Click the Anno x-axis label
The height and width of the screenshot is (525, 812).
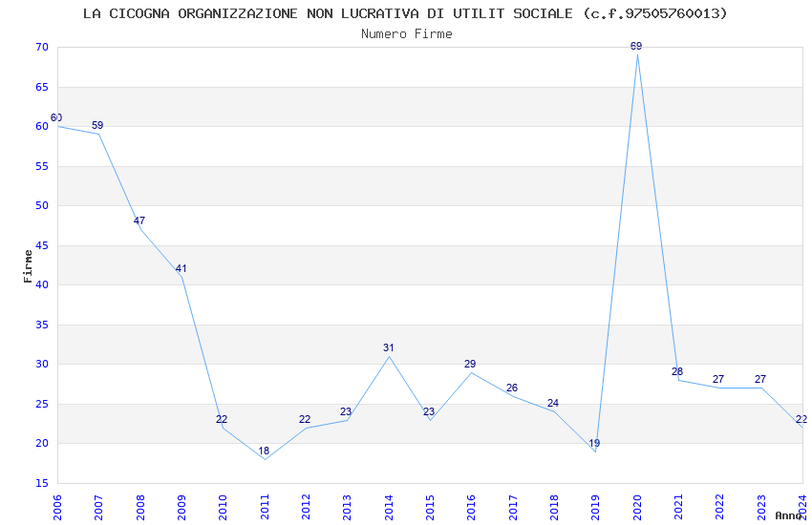click(789, 515)
